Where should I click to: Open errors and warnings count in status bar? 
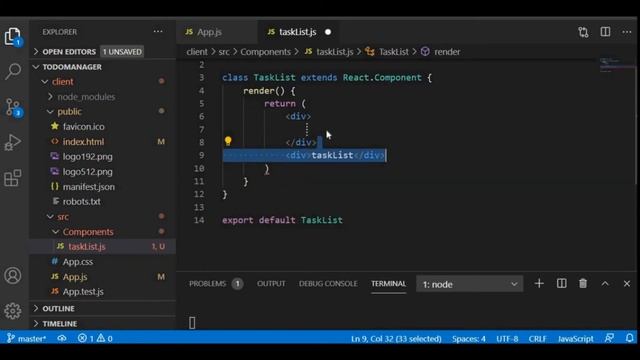(x=95, y=338)
